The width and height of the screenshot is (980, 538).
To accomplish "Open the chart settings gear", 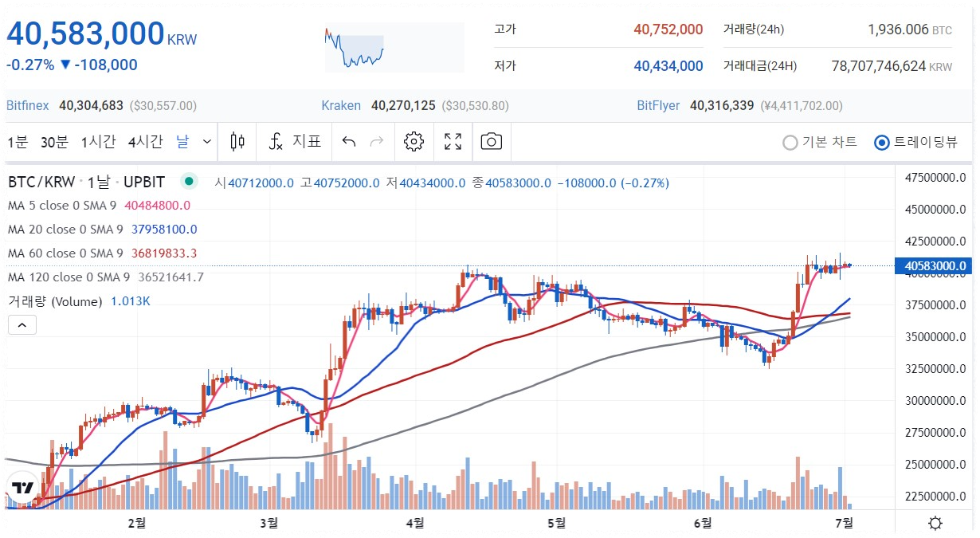I will click(413, 141).
